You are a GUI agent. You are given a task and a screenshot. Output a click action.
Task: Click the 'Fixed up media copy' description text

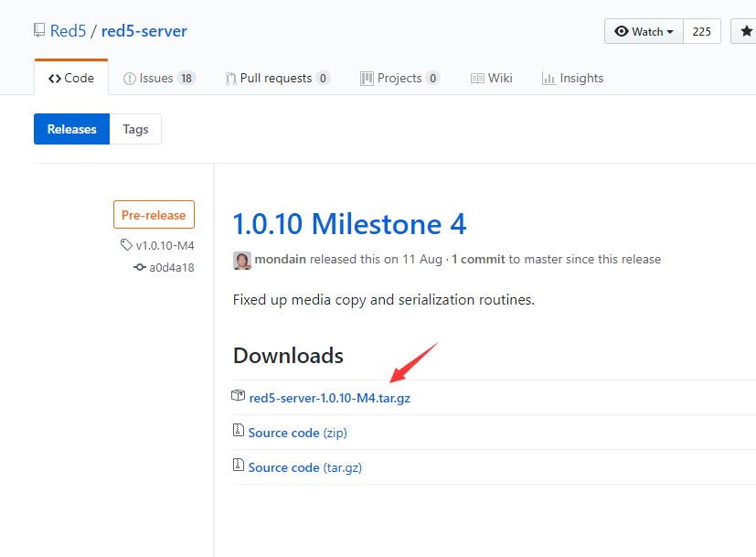click(x=384, y=300)
